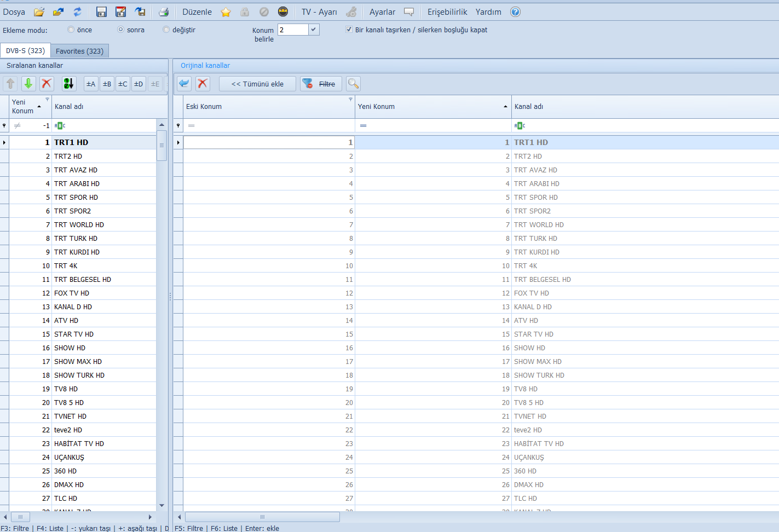Click the TV settings wrench icon
This screenshot has height=532, width=779.
point(351,12)
